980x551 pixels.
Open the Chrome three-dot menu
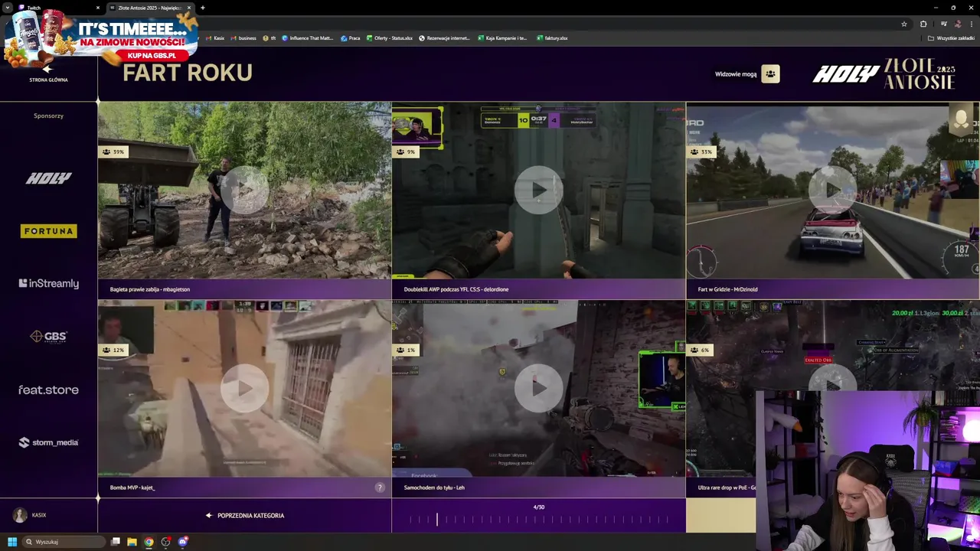point(972,24)
